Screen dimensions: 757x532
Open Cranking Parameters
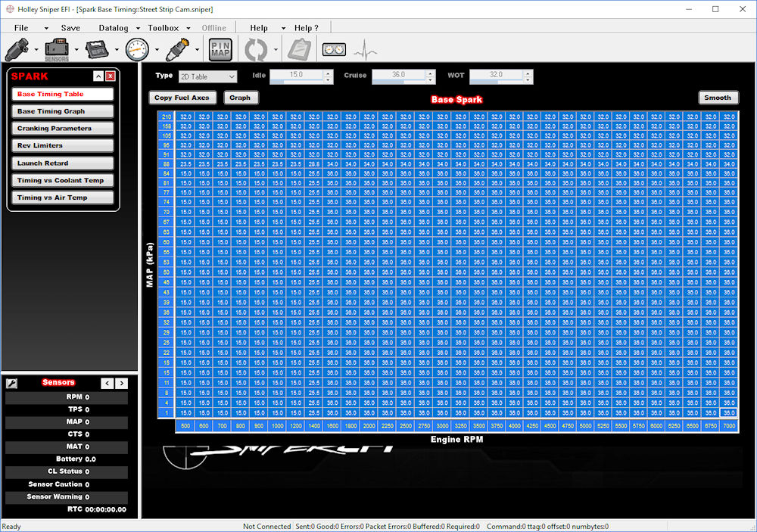pyautogui.click(x=63, y=129)
